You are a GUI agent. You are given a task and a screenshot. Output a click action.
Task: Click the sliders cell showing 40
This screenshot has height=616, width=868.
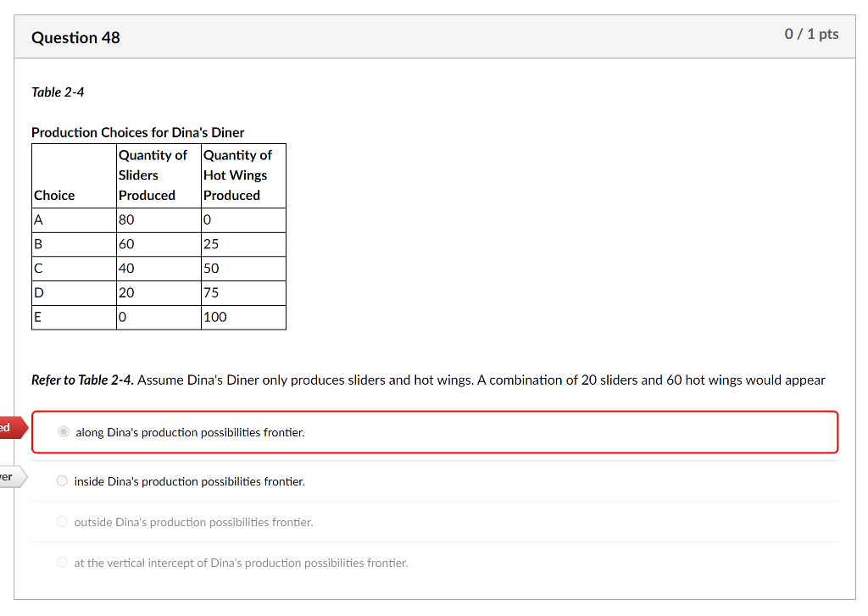(159, 269)
